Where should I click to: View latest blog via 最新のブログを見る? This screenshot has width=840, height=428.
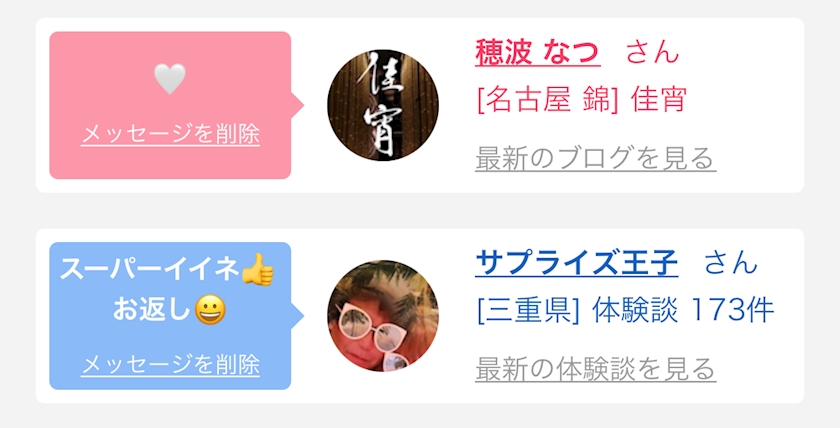click(596, 158)
